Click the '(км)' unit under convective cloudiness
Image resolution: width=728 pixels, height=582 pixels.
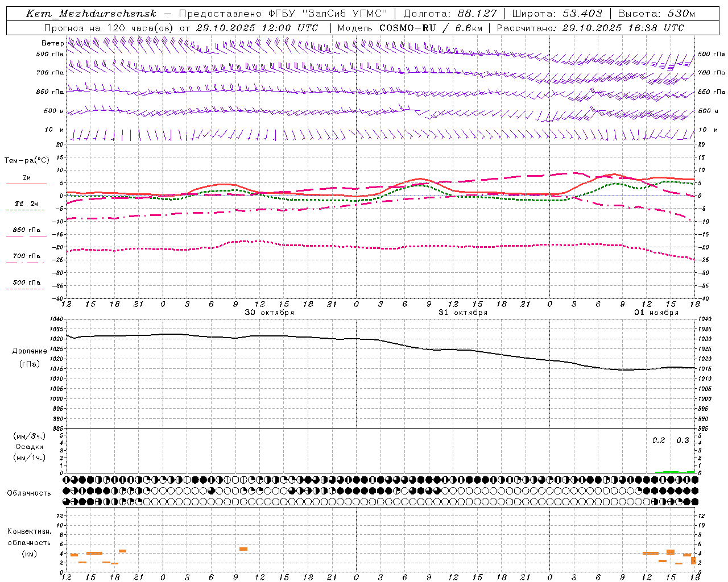(x=30, y=554)
